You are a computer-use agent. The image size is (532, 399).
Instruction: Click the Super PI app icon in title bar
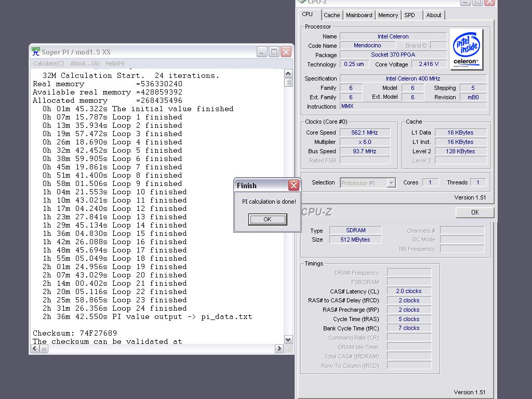(x=36, y=51)
